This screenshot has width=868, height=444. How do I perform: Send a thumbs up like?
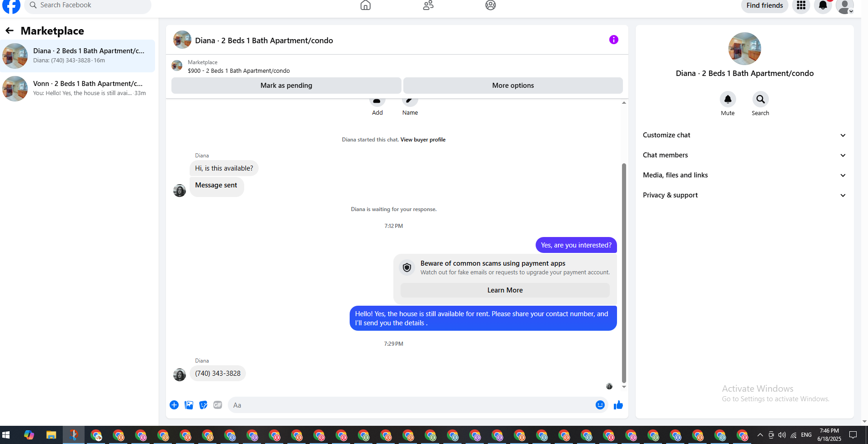point(618,405)
